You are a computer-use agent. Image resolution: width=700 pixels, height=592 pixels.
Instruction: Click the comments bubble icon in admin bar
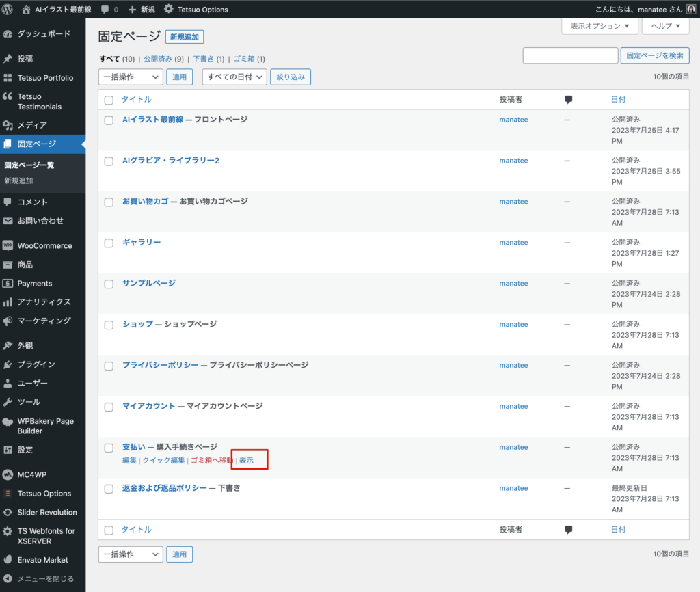tap(105, 10)
